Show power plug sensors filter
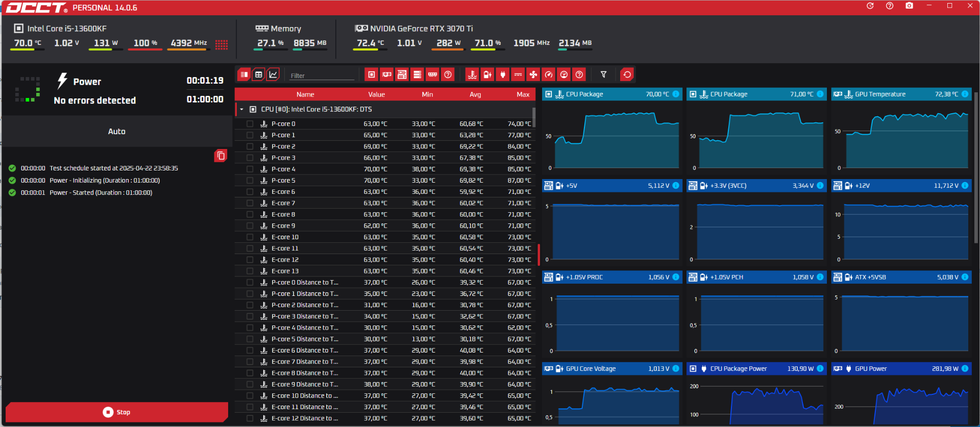980x427 pixels. click(x=503, y=75)
